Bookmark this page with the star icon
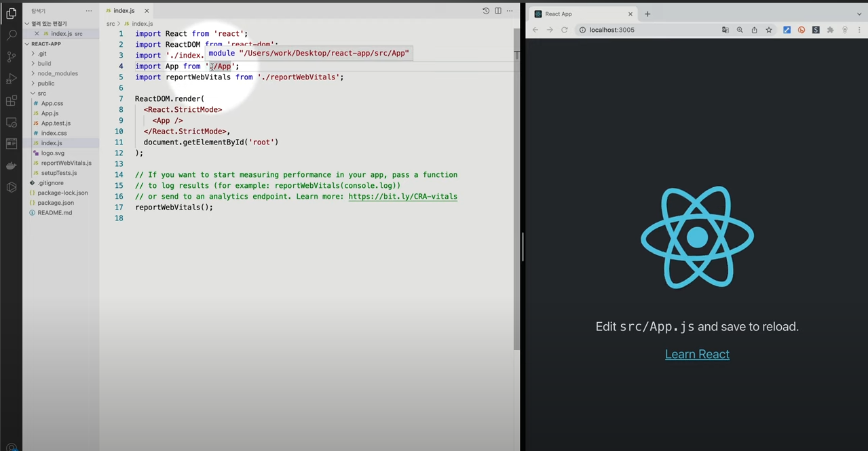 [x=769, y=30]
